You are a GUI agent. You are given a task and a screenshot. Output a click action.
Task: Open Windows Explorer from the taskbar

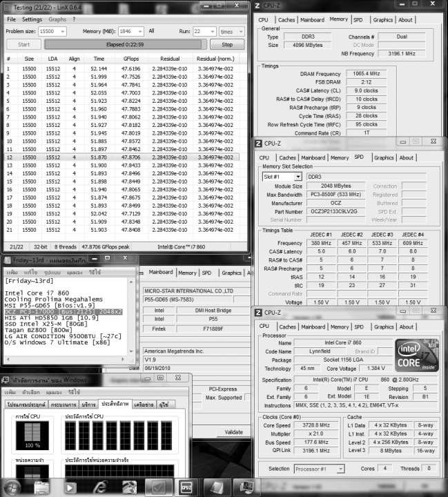click(41, 487)
